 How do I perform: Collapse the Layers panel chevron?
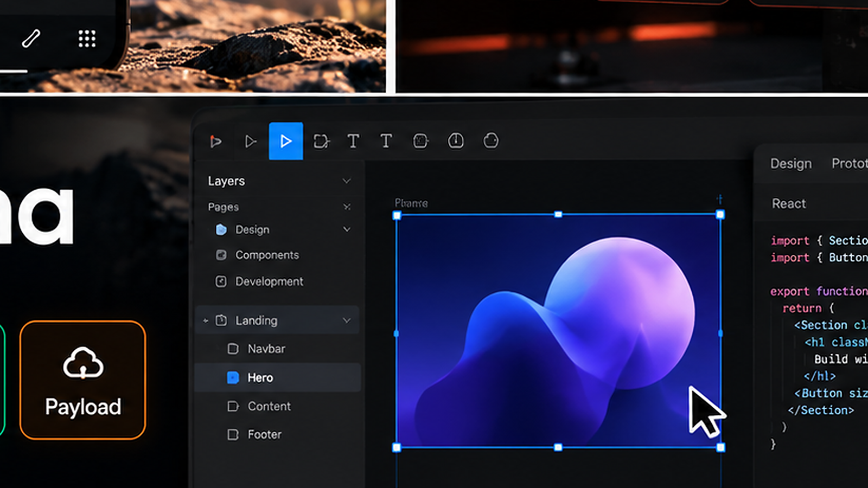pyautogui.click(x=347, y=181)
